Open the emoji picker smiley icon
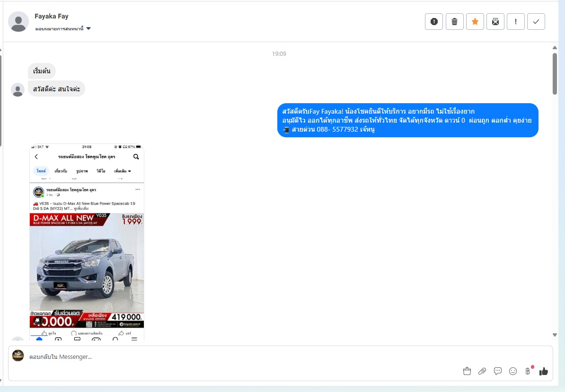Image resolution: width=565 pixels, height=392 pixels. pyautogui.click(x=513, y=371)
